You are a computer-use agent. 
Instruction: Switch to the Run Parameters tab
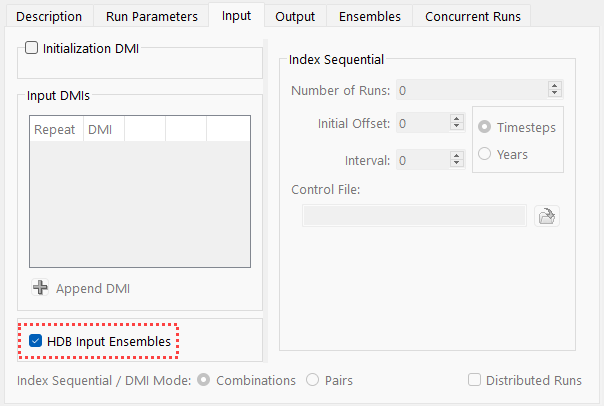[x=151, y=16]
